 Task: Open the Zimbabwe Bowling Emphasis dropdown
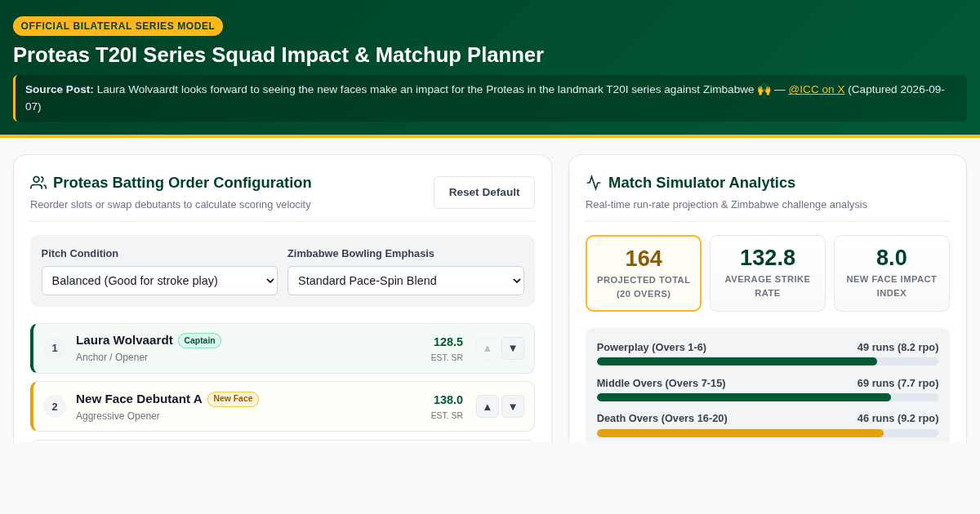(406, 281)
